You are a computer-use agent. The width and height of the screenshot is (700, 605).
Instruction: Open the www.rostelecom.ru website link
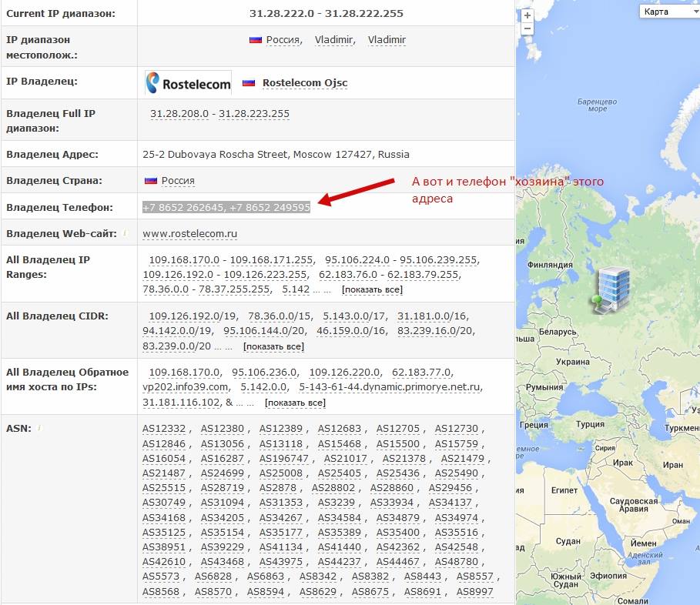pos(189,233)
